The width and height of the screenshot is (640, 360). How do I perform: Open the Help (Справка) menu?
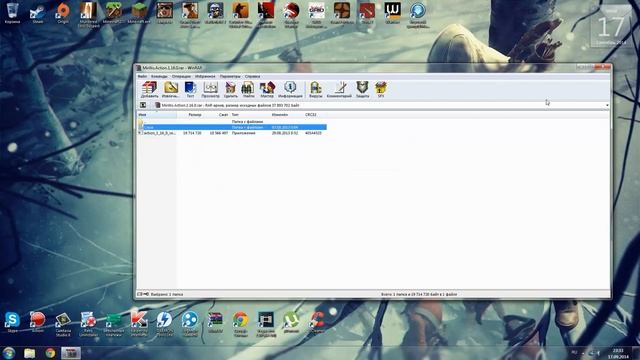click(252, 76)
